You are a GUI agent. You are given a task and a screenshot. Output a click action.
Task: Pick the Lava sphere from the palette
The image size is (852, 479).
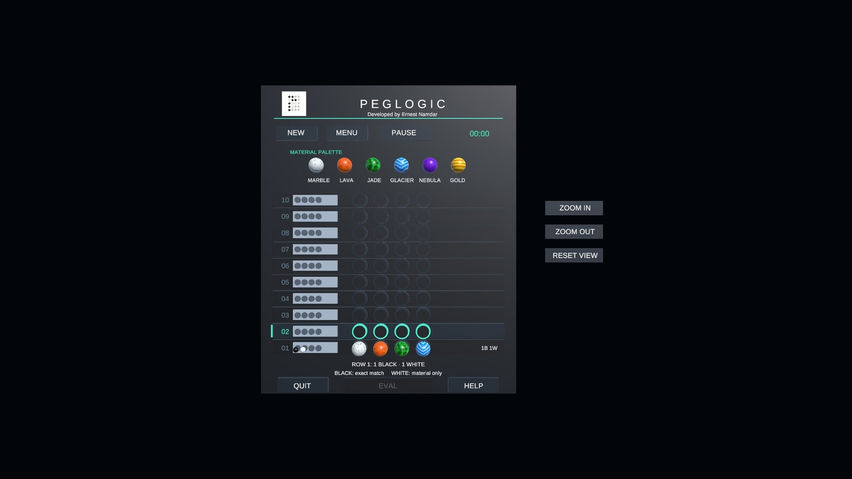pyautogui.click(x=344, y=165)
